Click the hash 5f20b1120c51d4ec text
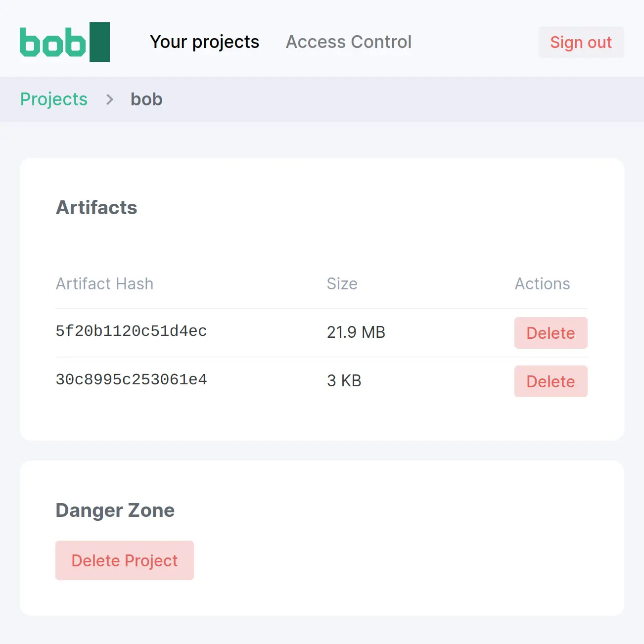This screenshot has width=644, height=644. tap(131, 331)
